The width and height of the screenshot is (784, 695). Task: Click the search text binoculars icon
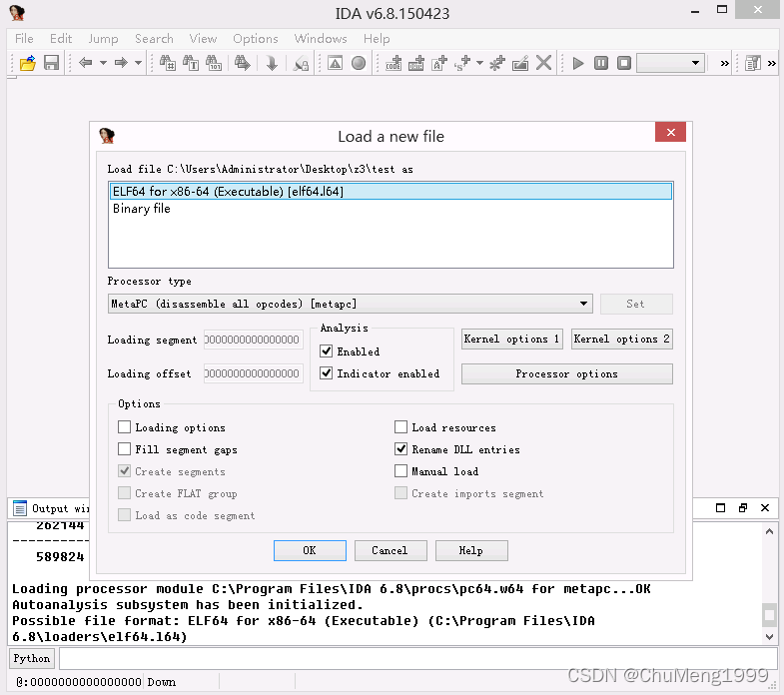(x=191, y=63)
